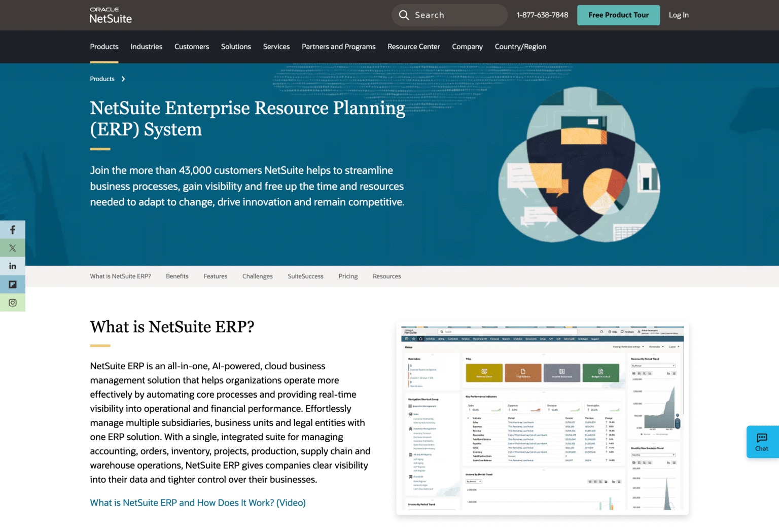Viewport: 779px width, 532px height.
Task: Share page on X (Twitter)
Action: pos(13,248)
